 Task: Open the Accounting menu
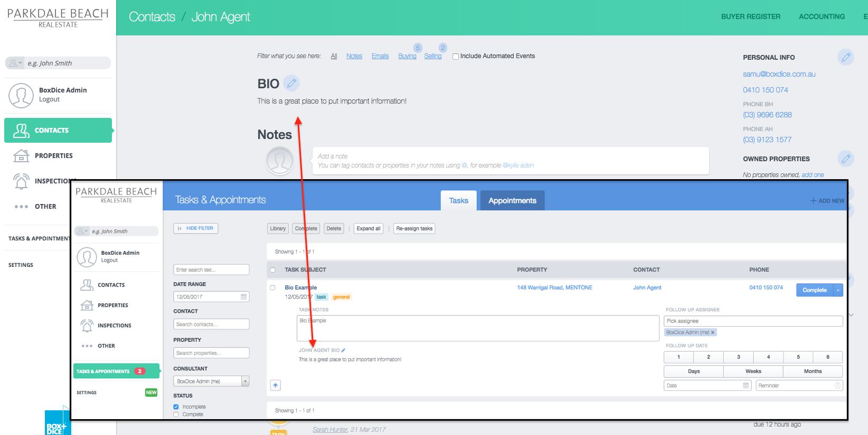click(822, 17)
